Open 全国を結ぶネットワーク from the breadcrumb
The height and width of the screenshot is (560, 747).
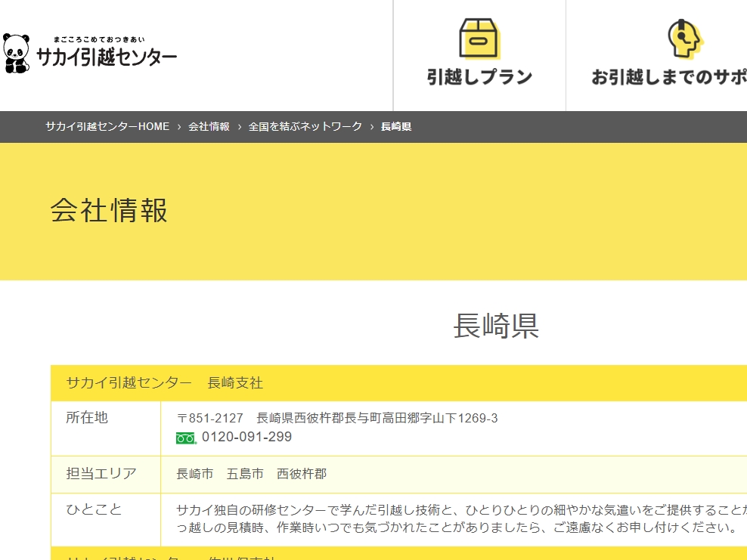click(x=305, y=127)
